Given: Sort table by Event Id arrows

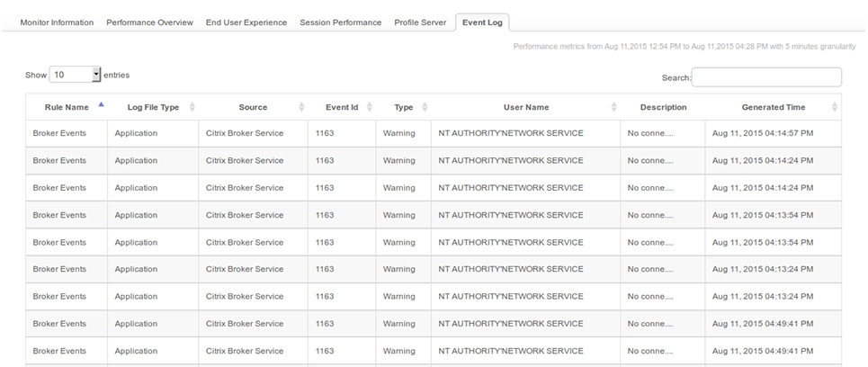Looking at the screenshot, I should (x=370, y=107).
